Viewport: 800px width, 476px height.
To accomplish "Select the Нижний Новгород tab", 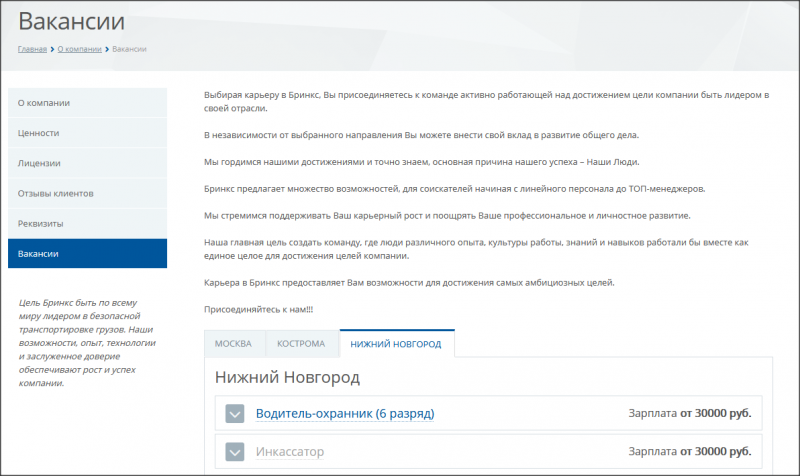I will click(396, 344).
